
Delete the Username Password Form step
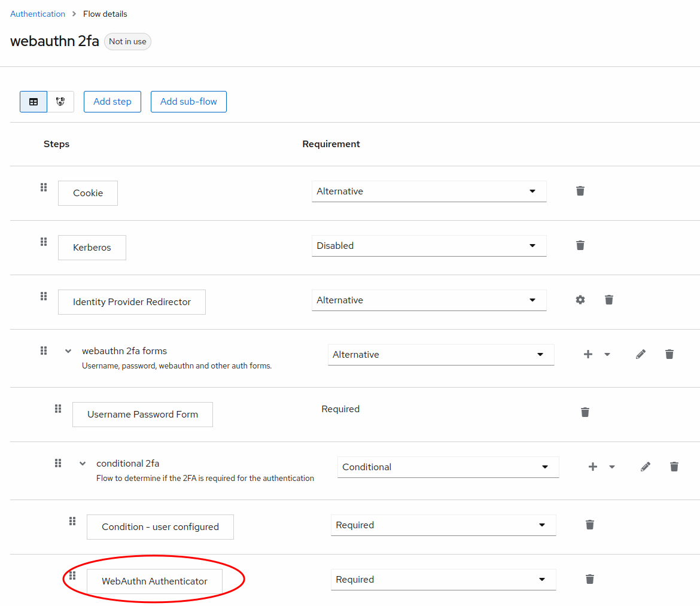click(x=585, y=412)
